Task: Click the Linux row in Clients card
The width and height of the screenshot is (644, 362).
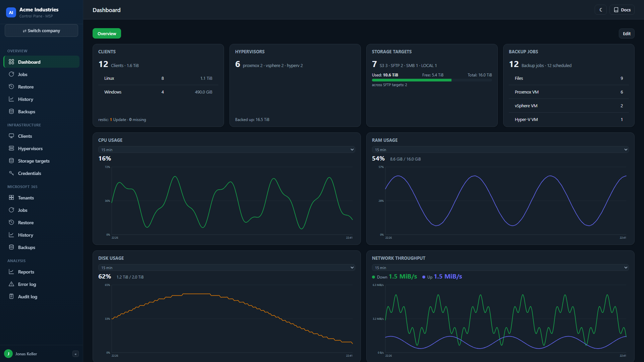Action: pos(158,78)
